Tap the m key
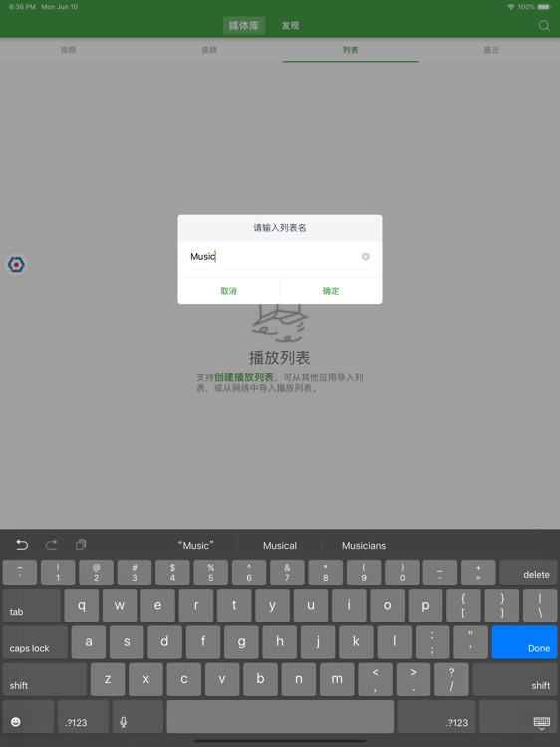The height and width of the screenshot is (747, 560). click(x=337, y=679)
